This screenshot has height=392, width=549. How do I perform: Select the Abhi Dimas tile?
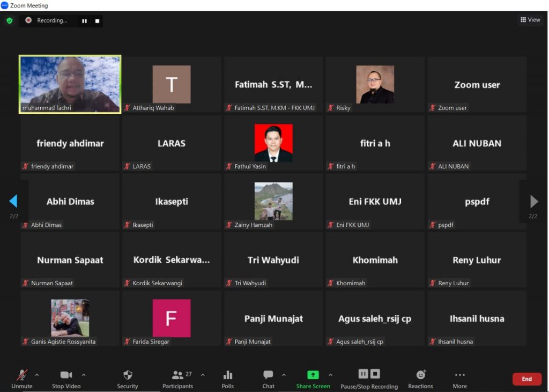(x=70, y=202)
